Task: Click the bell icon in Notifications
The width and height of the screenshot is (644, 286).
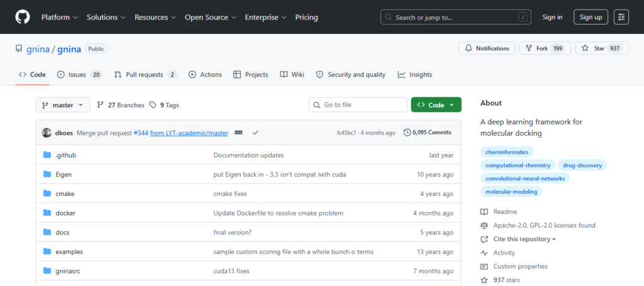Action: coord(469,48)
